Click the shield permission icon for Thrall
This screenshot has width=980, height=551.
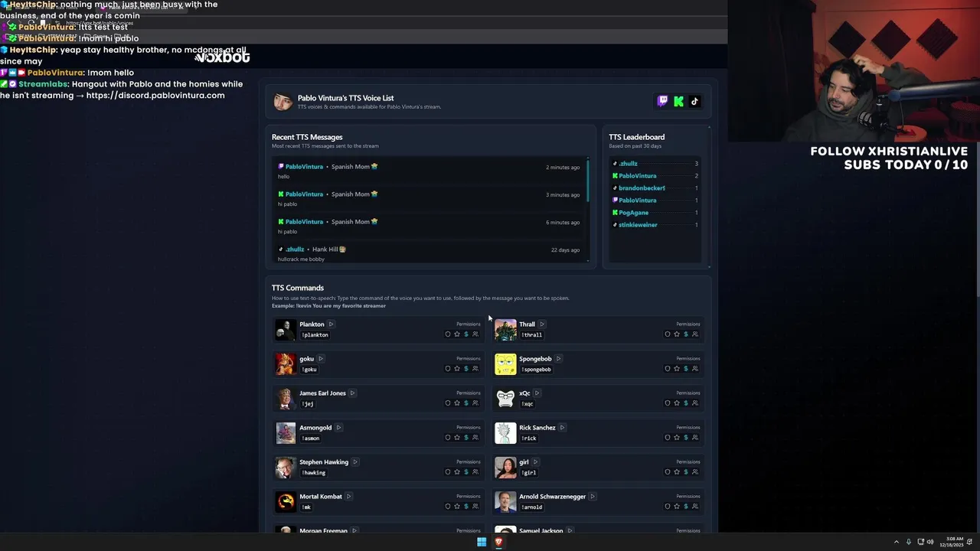click(x=668, y=334)
